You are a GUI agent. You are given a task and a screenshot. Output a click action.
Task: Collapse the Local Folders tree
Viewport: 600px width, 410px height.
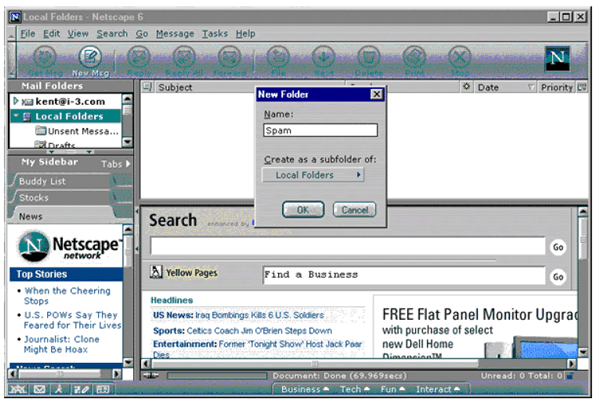(x=16, y=116)
